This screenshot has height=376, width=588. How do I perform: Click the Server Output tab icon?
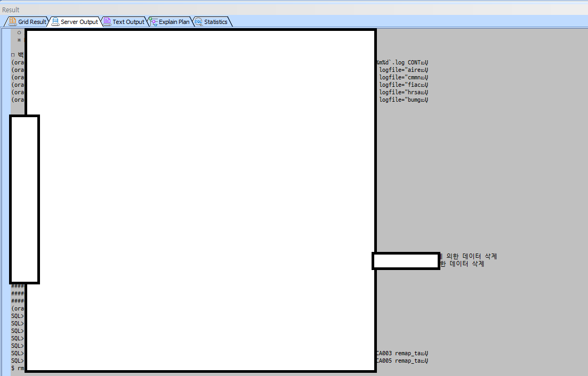coord(55,22)
